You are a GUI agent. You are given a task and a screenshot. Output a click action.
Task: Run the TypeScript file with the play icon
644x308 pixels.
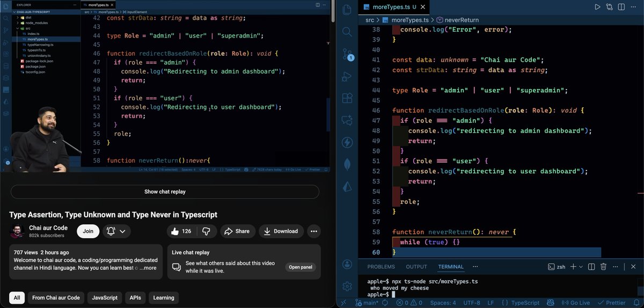(x=597, y=7)
